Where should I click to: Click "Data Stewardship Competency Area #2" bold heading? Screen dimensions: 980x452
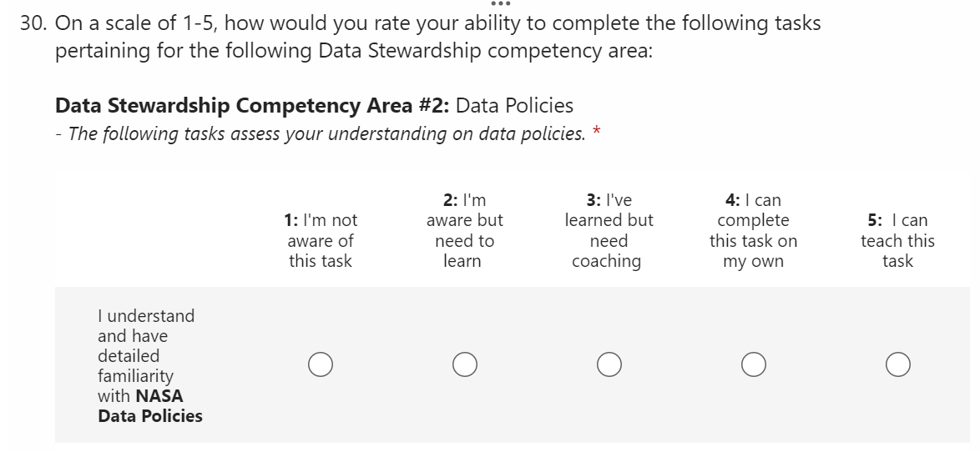[253, 106]
